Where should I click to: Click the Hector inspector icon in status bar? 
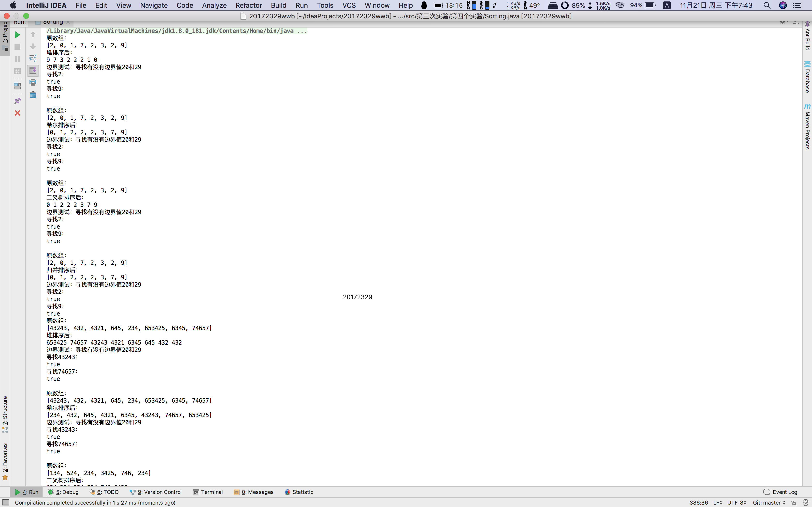(x=805, y=503)
